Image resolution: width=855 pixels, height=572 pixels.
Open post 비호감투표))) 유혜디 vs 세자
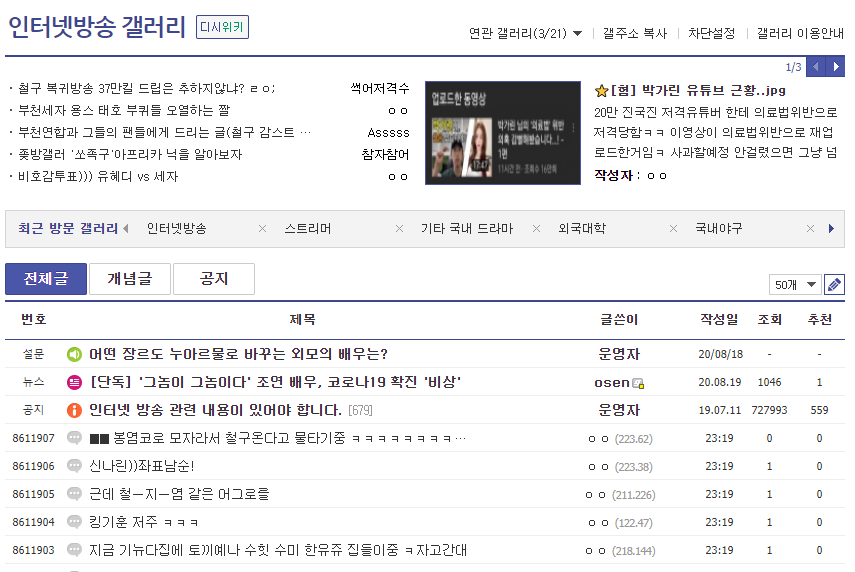pos(98,177)
